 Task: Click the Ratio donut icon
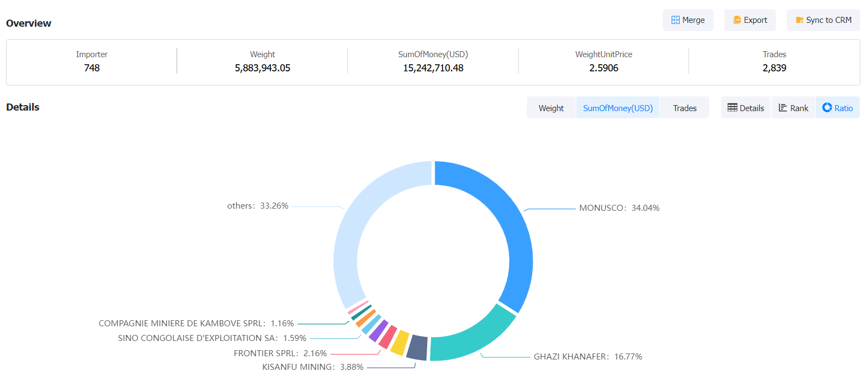(827, 107)
